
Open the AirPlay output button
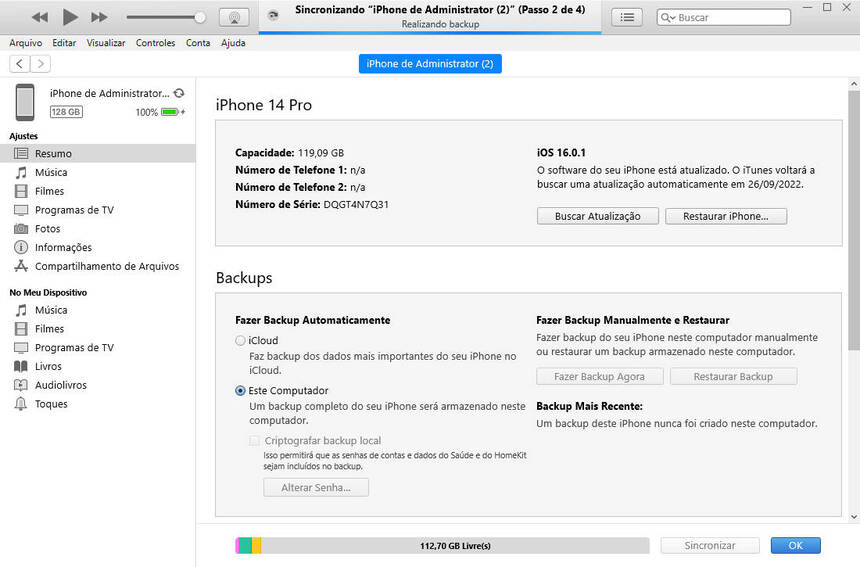[234, 18]
